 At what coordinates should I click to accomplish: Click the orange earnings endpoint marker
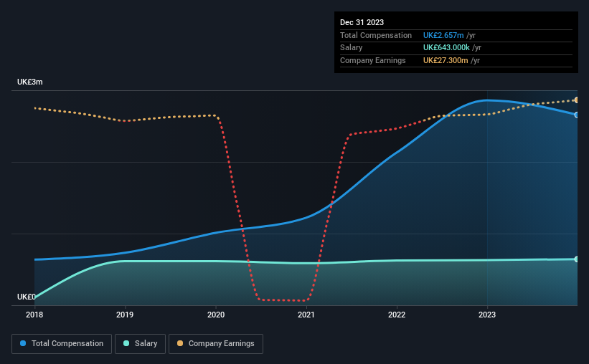(577, 100)
